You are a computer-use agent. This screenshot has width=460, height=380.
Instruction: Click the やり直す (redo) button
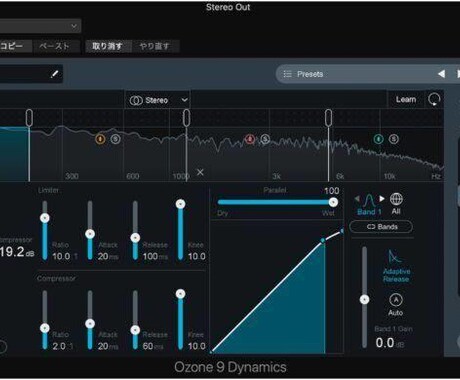[x=155, y=46]
